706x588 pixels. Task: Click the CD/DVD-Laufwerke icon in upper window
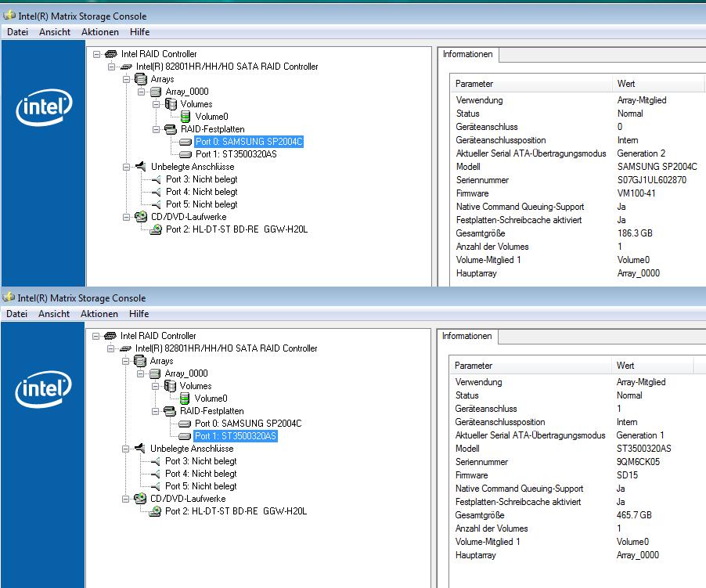141,217
